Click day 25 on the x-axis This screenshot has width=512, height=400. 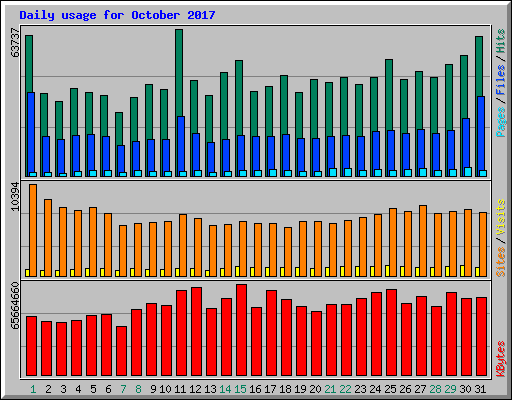coord(390,389)
